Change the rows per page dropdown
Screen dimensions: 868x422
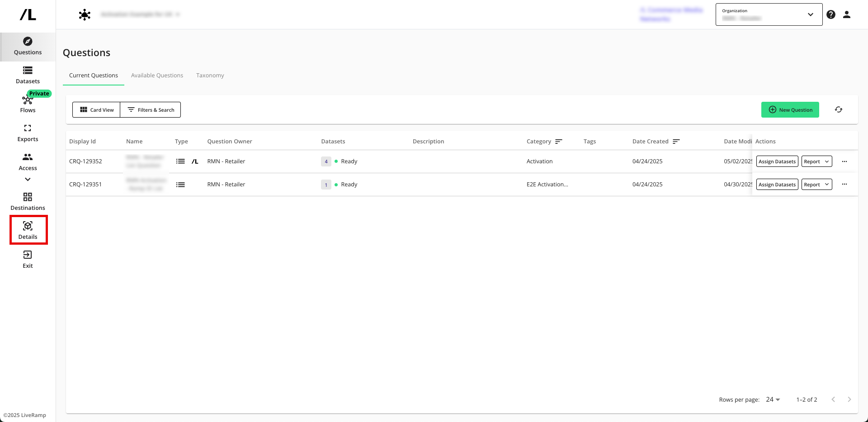click(773, 399)
